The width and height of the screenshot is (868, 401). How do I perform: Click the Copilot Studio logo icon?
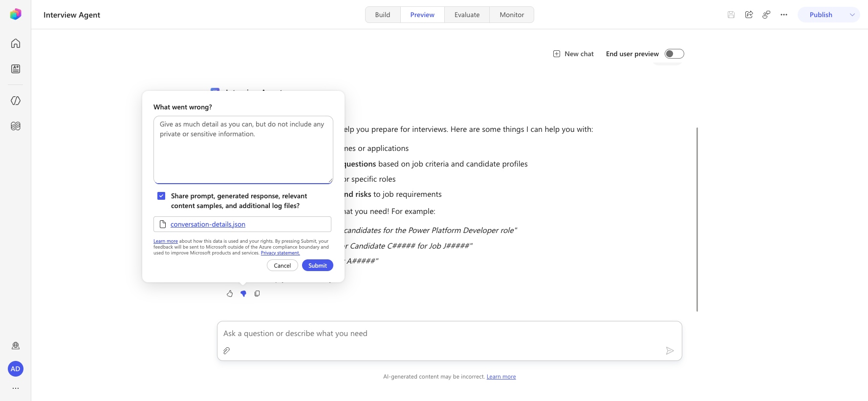16,14
